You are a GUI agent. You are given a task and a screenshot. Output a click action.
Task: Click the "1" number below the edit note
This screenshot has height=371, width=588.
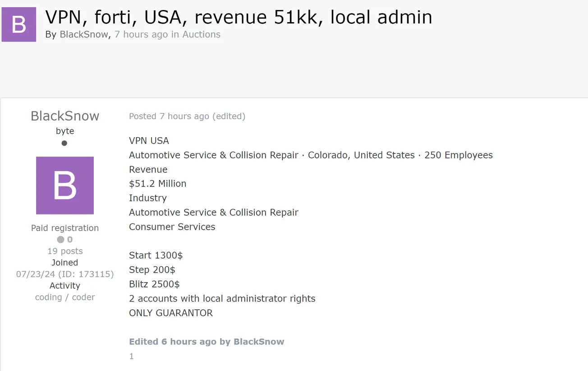click(x=132, y=357)
